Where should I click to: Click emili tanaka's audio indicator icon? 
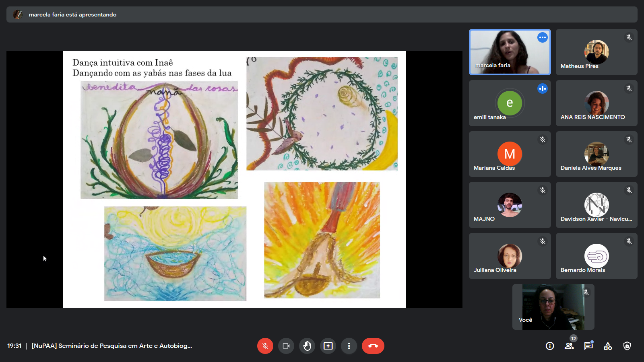(x=543, y=88)
